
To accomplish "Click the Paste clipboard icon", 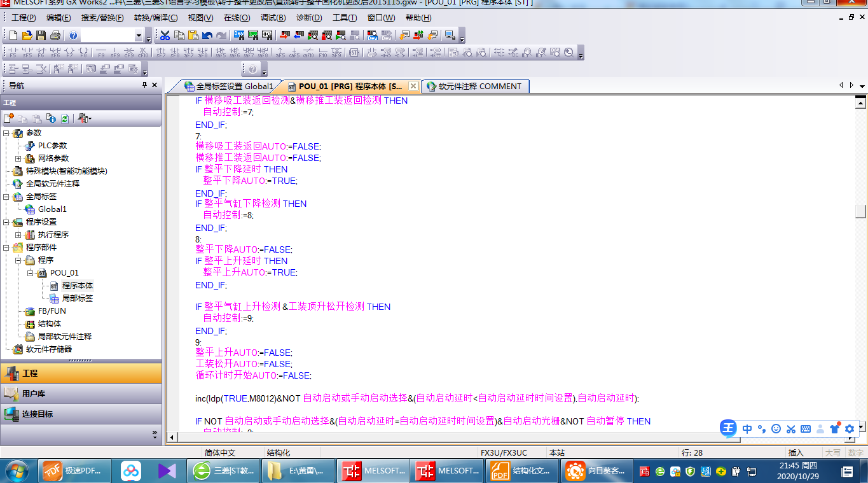I will point(193,36).
